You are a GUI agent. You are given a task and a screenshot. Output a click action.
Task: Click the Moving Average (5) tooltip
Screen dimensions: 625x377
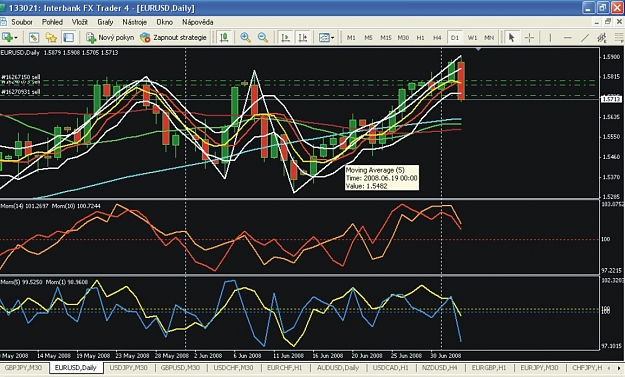coord(382,178)
